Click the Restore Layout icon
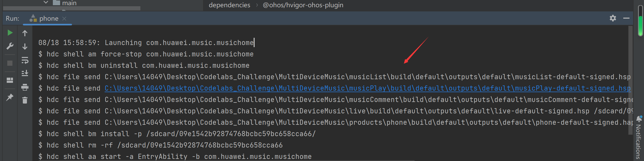 coord(10,80)
